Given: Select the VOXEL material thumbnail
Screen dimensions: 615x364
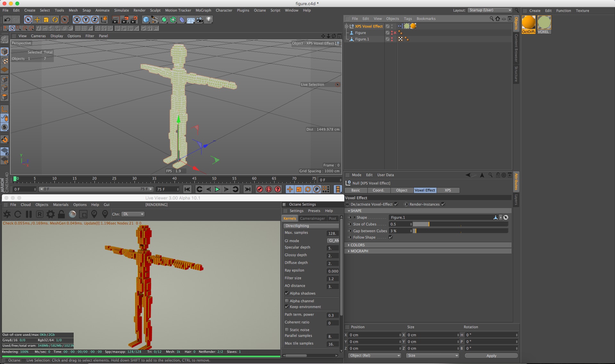Looking at the screenshot, I should [x=544, y=23].
